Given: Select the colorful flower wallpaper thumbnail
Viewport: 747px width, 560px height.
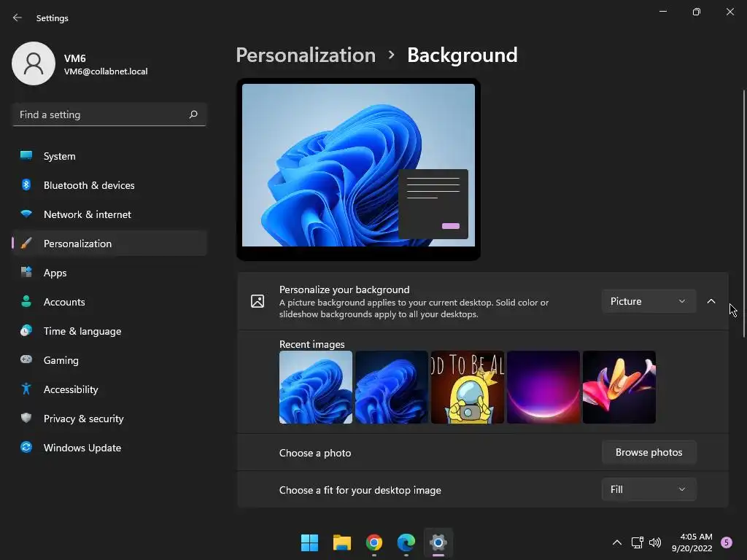Looking at the screenshot, I should [x=619, y=387].
